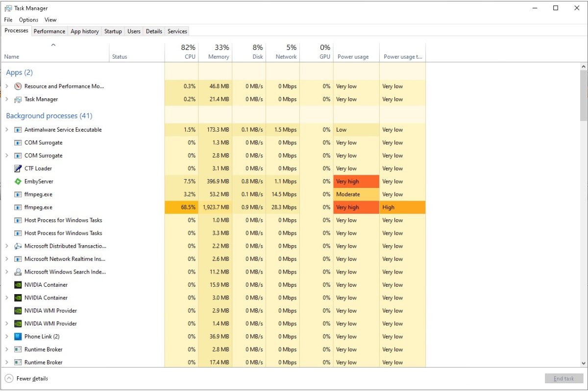Sort by the Memory column header

215,52
